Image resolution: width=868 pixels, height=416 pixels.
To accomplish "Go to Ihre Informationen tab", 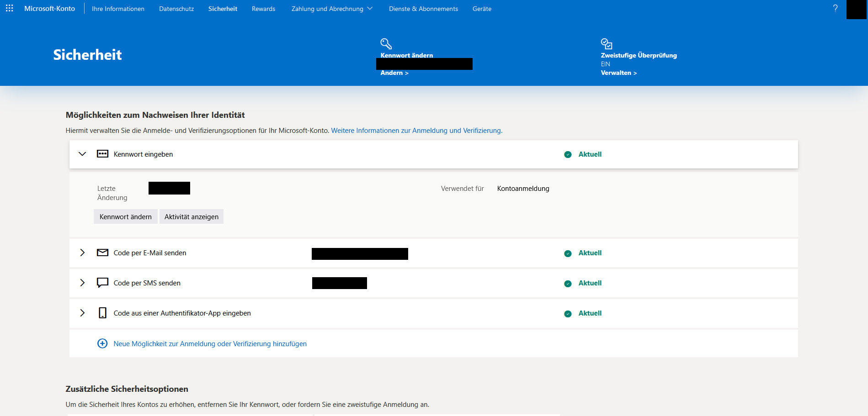I will click(118, 9).
